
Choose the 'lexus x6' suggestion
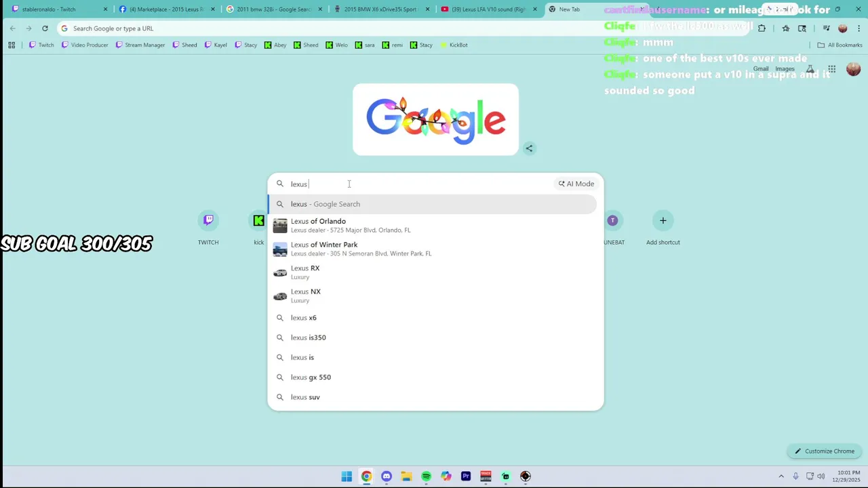coord(432,318)
